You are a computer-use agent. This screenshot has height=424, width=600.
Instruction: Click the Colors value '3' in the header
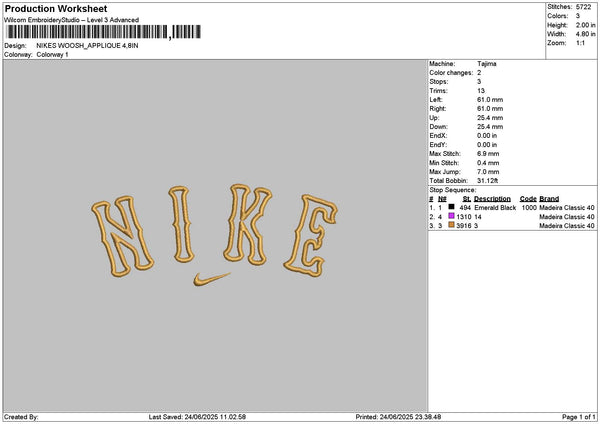578,16
